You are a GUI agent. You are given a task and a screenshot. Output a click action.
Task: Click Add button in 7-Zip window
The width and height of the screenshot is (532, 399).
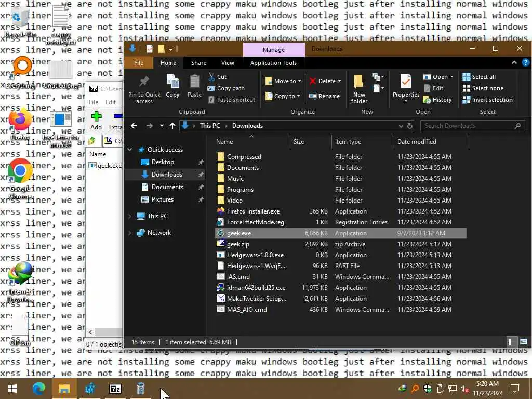96,121
